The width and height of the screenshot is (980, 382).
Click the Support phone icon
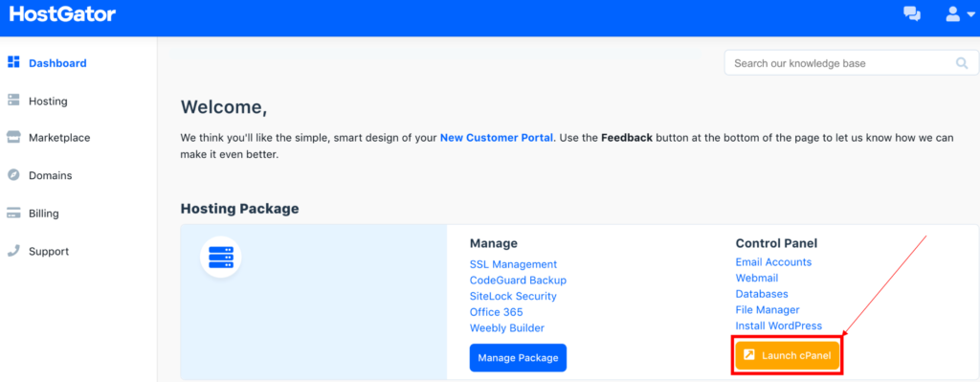(13, 251)
